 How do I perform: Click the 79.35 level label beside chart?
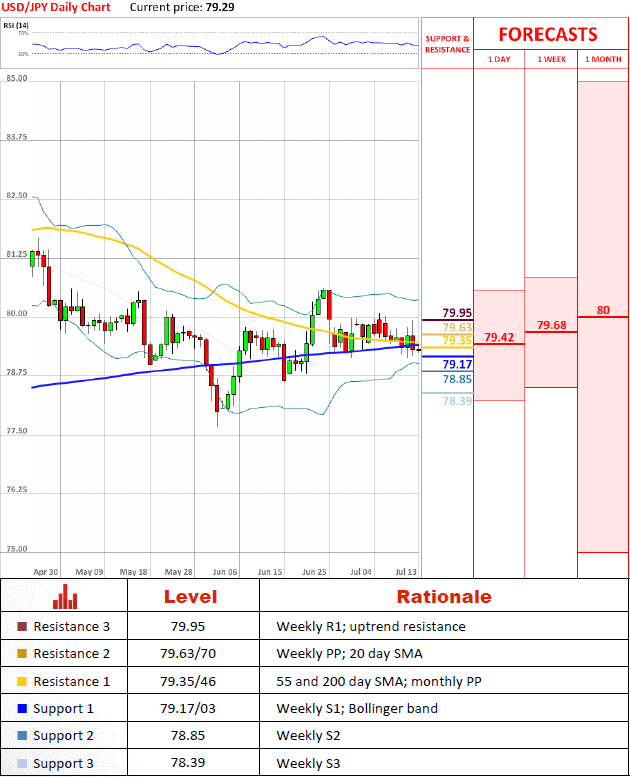click(x=457, y=340)
